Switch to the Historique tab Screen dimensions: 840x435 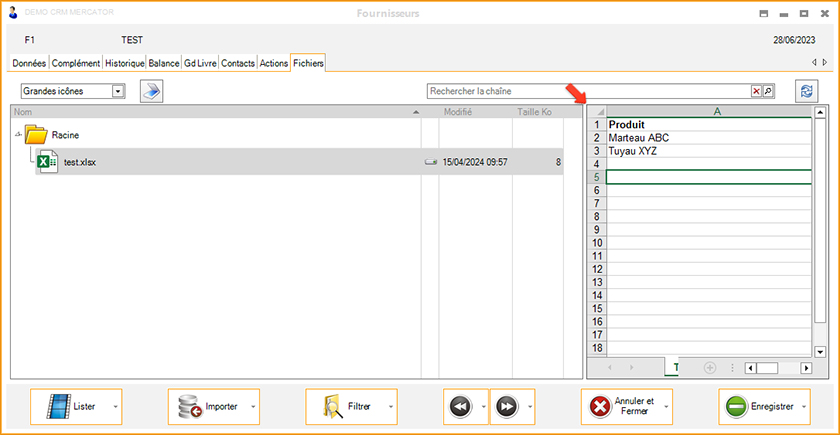coord(125,63)
